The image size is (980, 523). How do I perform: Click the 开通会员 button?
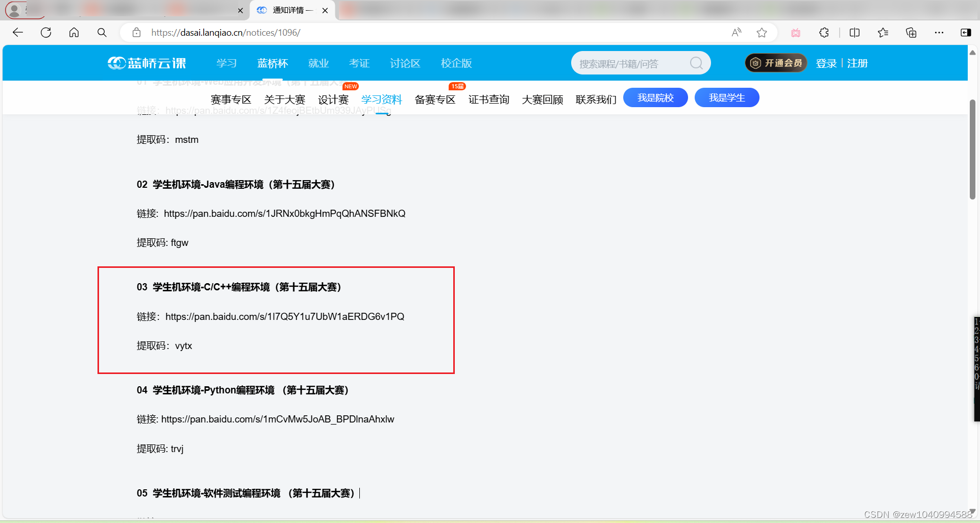pos(776,63)
